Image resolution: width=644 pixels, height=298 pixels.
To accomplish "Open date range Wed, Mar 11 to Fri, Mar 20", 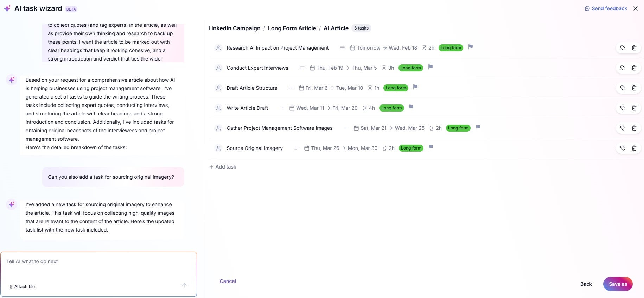I will click(323, 108).
